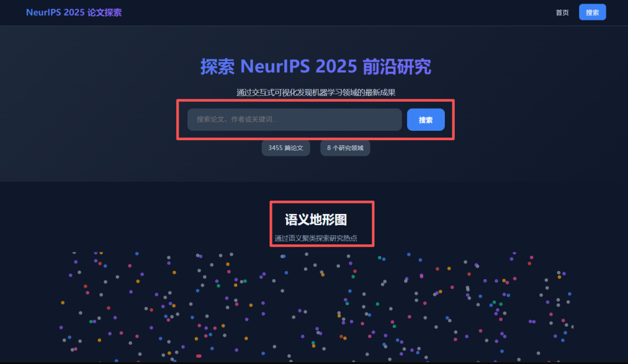Image resolution: width=628 pixels, height=364 pixels.
Task: Click the blue 搜索 button beside search field
Action: pyautogui.click(x=426, y=120)
